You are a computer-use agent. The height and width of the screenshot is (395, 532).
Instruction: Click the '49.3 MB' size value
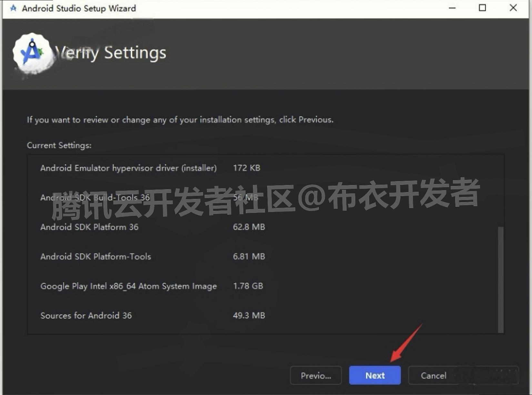249,315
